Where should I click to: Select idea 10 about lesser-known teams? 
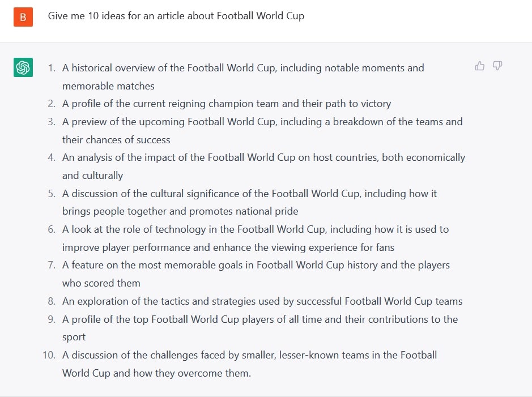[249, 364]
